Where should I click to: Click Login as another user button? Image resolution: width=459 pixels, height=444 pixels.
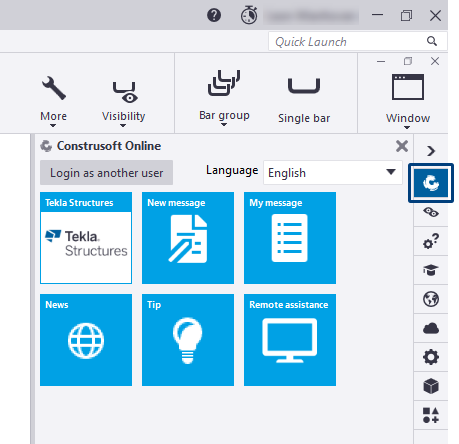pyautogui.click(x=106, y=173)
